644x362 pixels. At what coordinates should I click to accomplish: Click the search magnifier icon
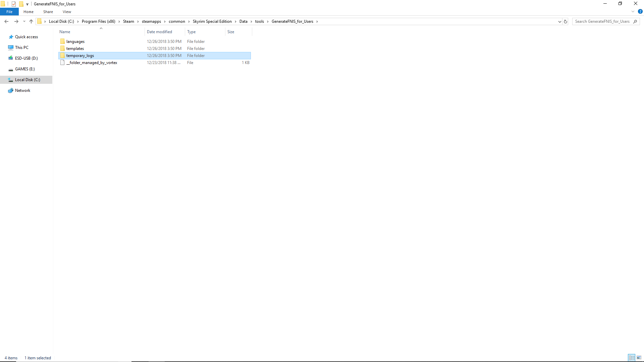[x=635, y=21]
